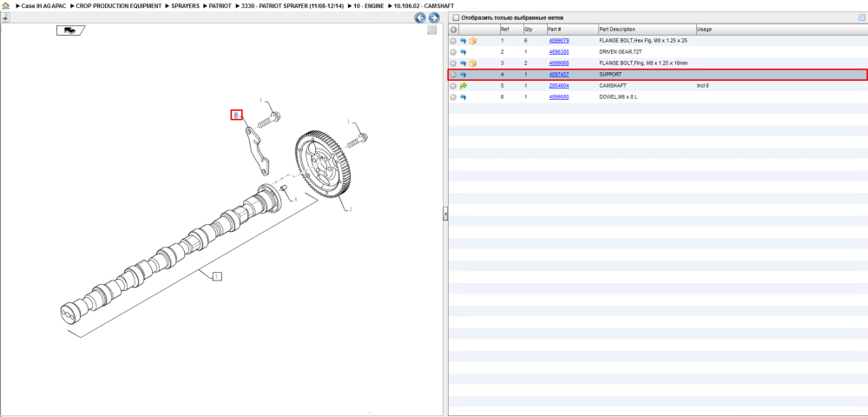Open part number 4899068 link
Viewport: 868px width, 417px height.
click(558, 63)
